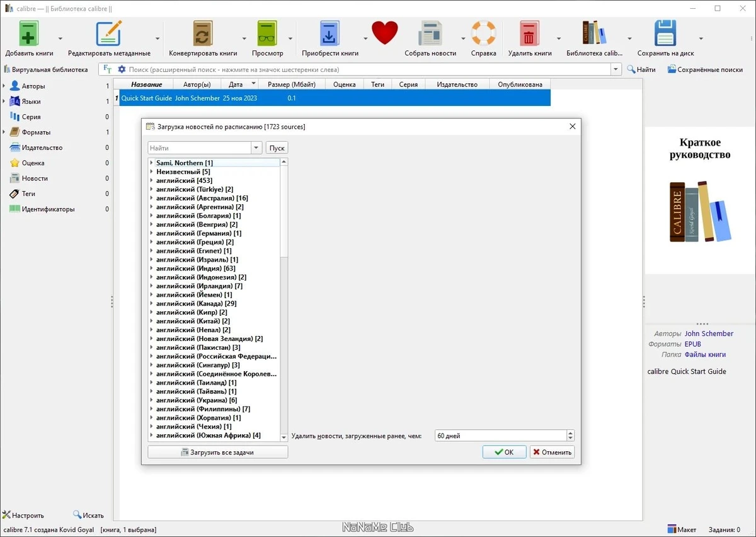The image size is (756, 537).
Task: Select Оценка star category
Action: [x=33, y=163]
